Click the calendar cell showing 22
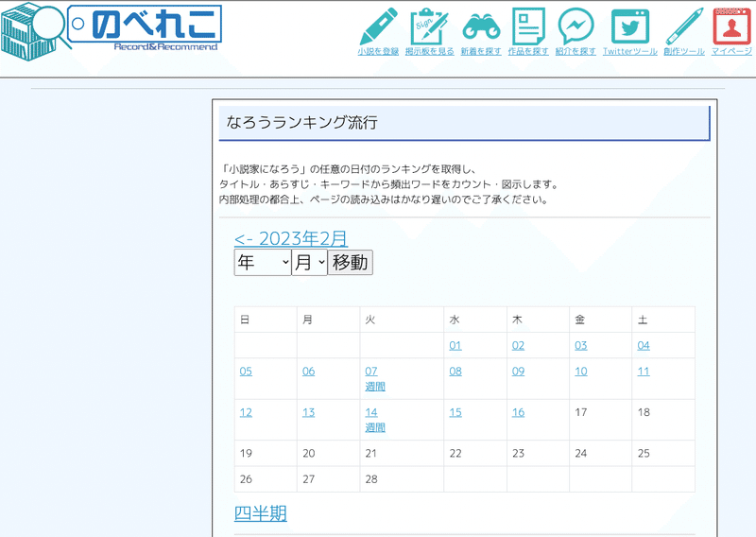 coord(475,453)
